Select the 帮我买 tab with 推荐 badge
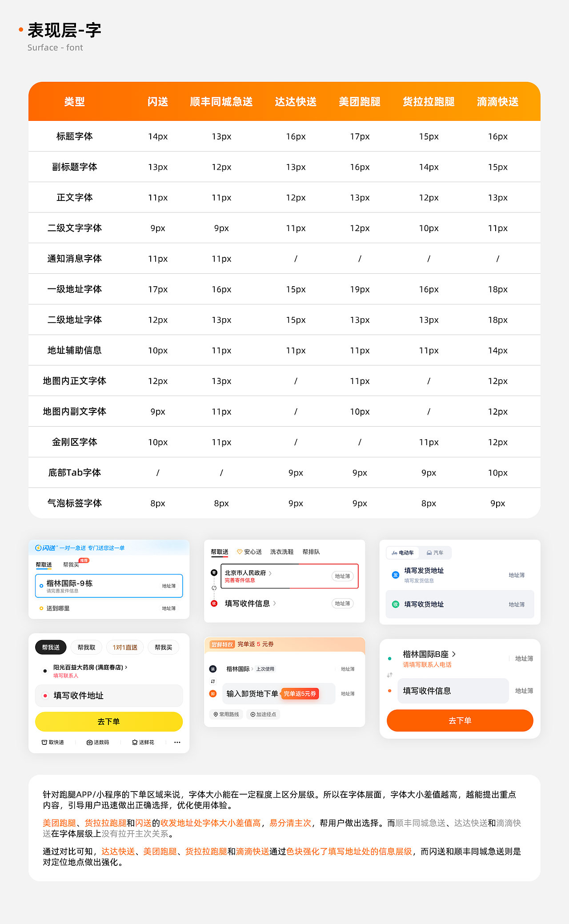Screen dimensions: 569x924 pyautogui.click(x=71, y=565)
